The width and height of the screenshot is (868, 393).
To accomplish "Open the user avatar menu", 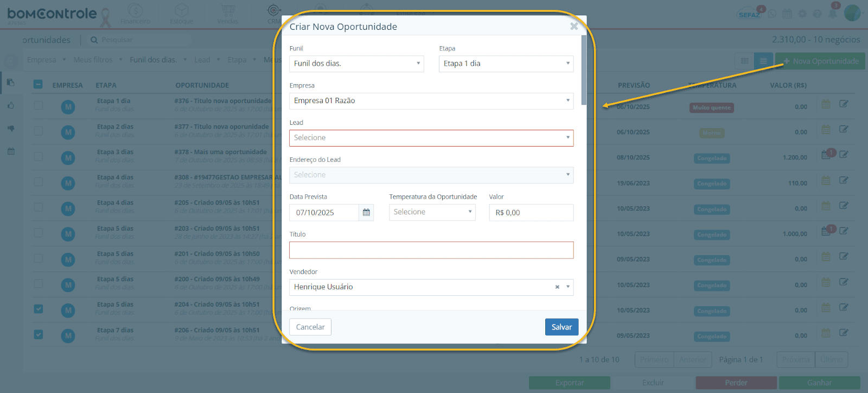I will (852, 13).
